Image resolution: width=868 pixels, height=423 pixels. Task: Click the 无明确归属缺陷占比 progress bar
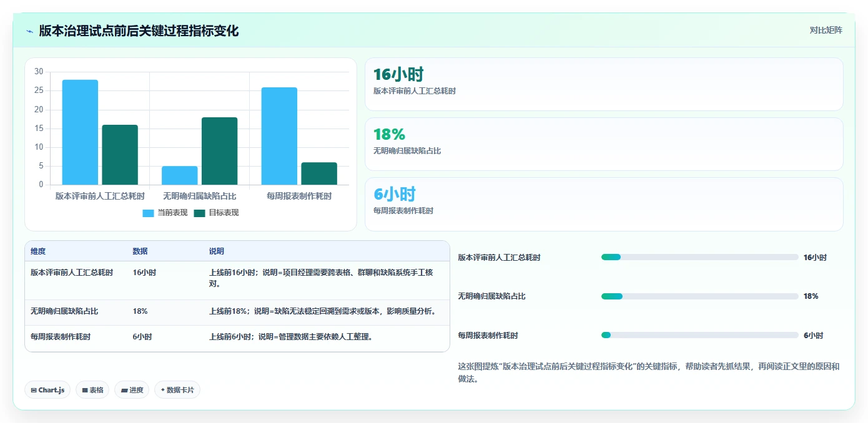[699, 296]
